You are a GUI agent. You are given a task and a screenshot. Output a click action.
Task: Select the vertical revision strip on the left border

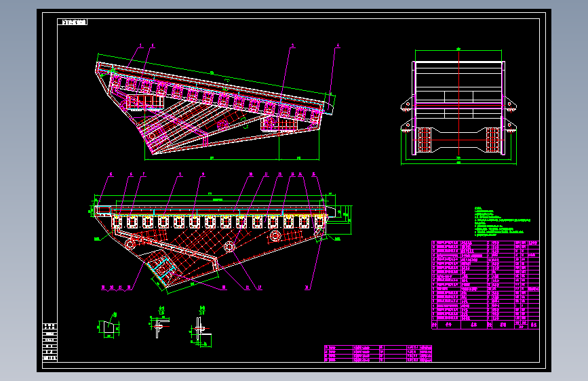pyautogui.click(x=50, y=342)
